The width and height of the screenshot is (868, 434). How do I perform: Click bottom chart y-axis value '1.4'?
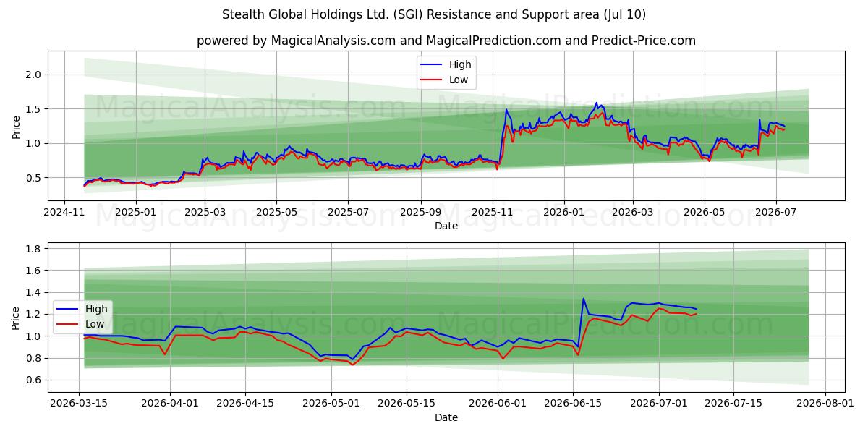[x=35, y=292]
